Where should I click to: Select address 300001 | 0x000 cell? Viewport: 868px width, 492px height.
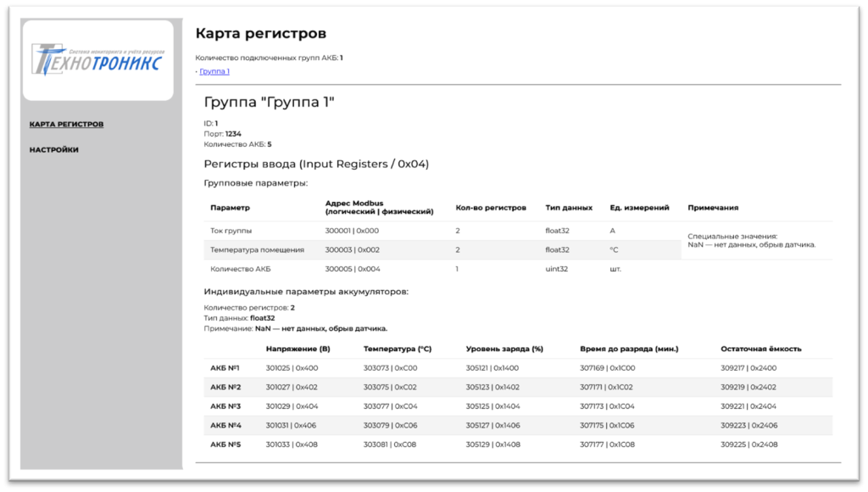pos(351,230)
